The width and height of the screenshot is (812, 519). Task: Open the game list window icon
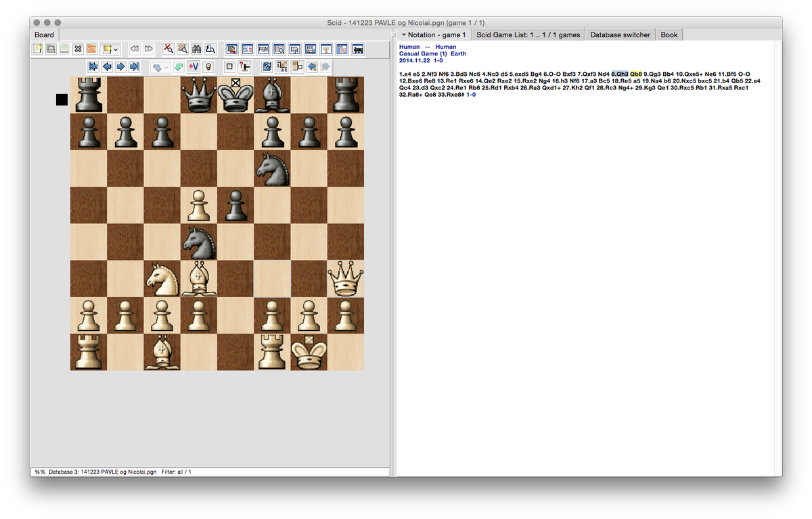[247, 49]
